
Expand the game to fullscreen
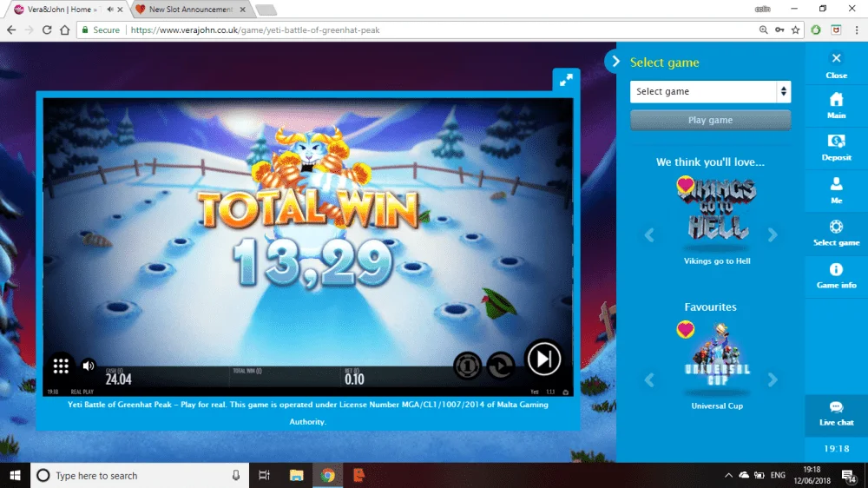click(566, 80)
